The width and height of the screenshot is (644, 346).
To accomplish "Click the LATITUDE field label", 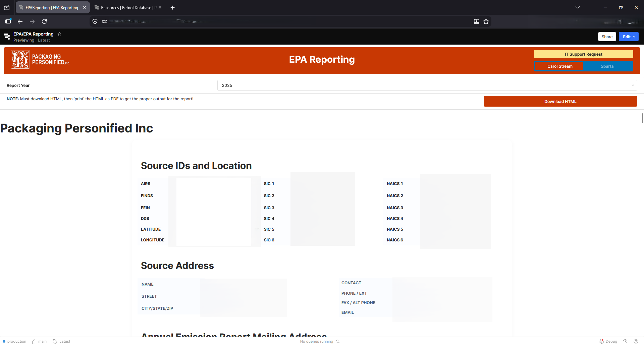I will 151,229.
